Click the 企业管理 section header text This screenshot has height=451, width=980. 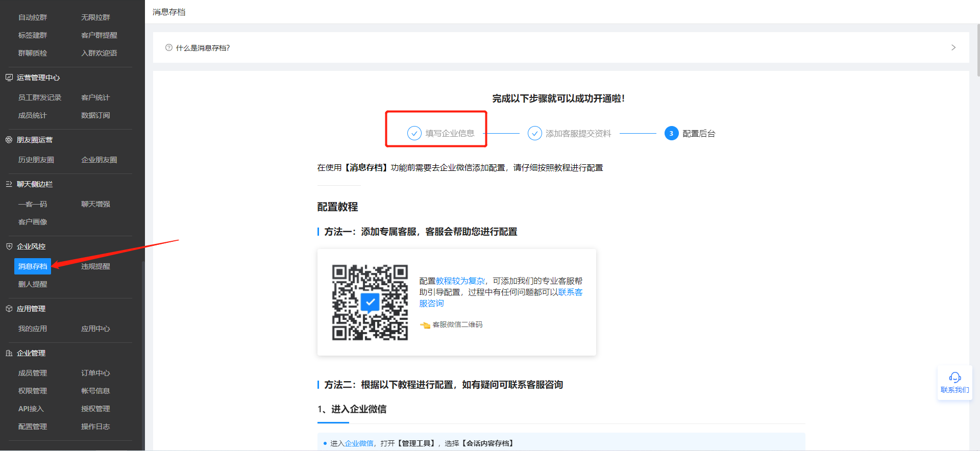coord(31,353)
